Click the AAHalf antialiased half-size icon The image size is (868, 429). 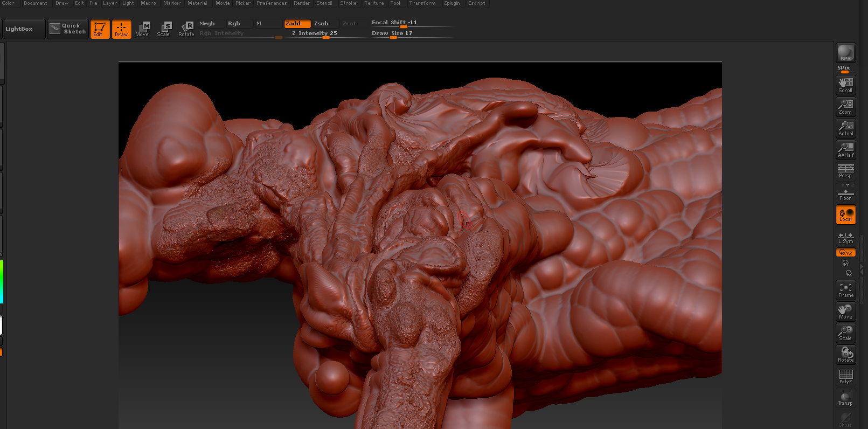click(845, 150)
